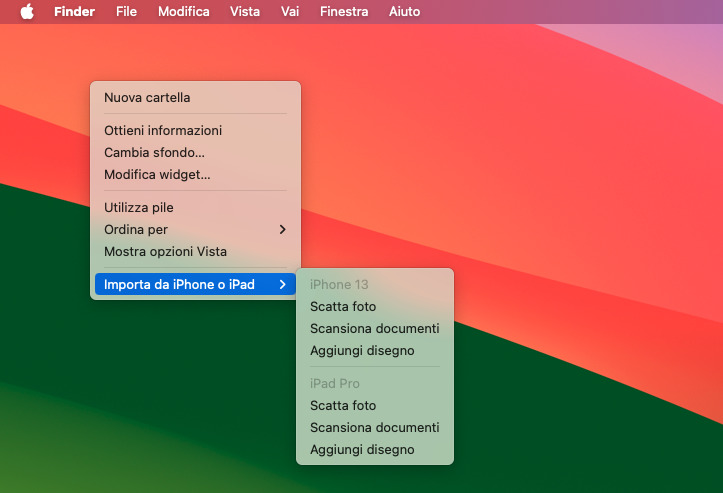Image resolution: width=723 pixels, height=493 pixels.
Task: Click Aggiungi disegno under iPad Pro
Action: pos(362,449)
